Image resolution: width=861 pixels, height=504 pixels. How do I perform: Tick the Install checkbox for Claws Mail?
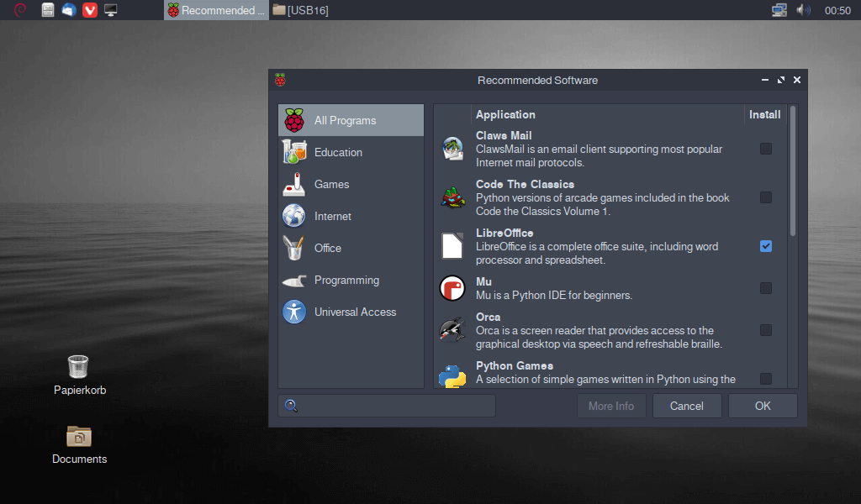tap(765, 149)
